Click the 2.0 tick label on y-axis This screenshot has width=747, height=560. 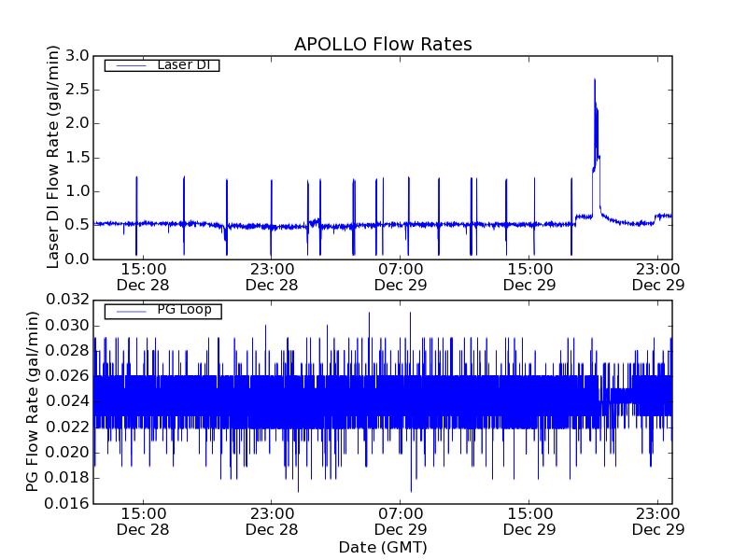point(78,123)
